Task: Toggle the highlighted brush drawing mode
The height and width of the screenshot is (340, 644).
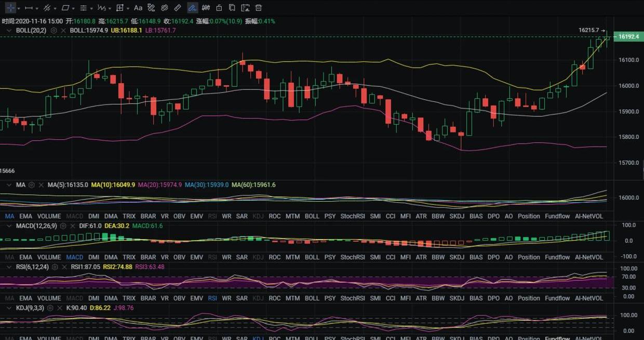Action: tap(192, 8)
